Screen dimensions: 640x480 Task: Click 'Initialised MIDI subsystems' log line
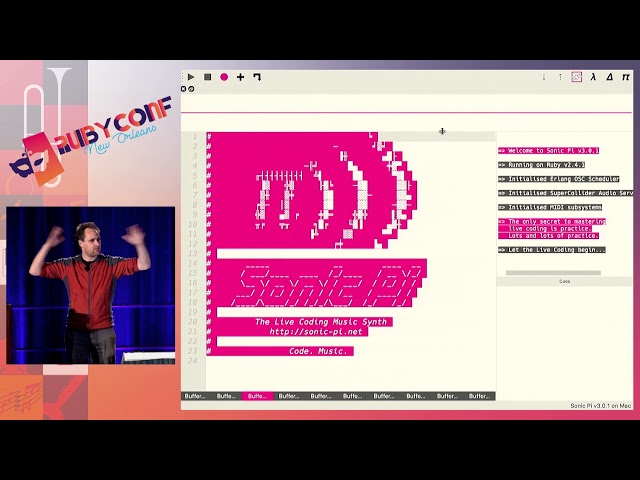[550, 207]
